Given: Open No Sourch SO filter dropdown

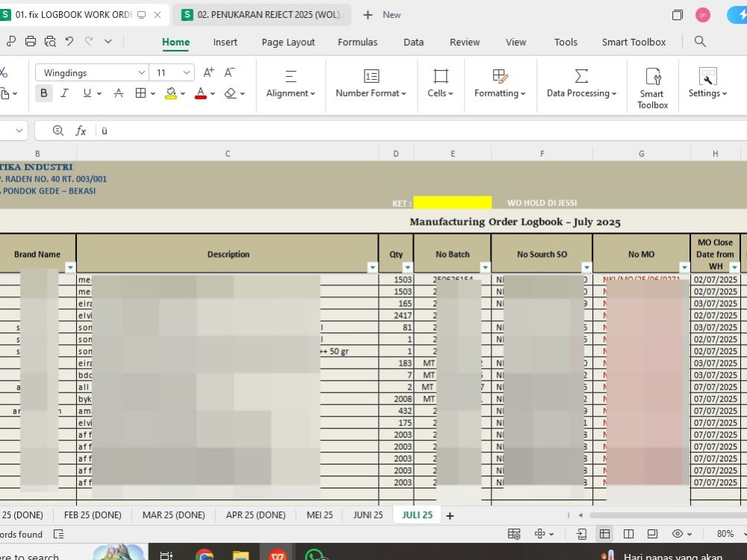Looking at the screenshot, I should point(586,267).
